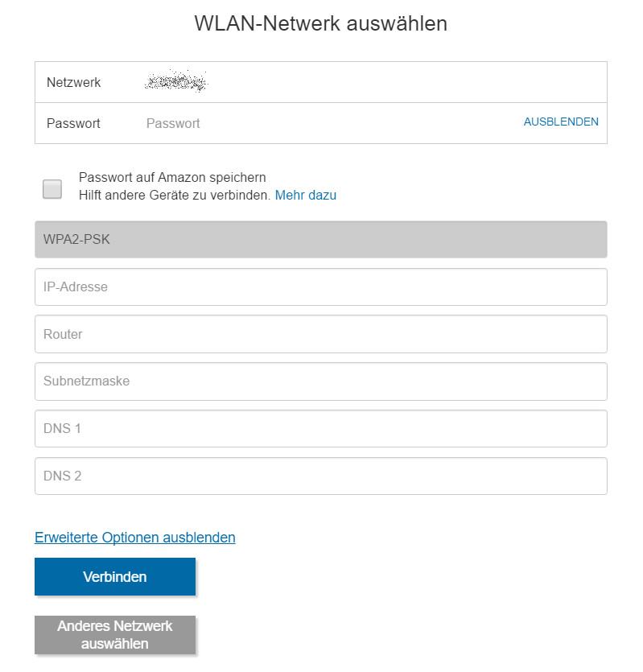Collapse via Erweiterte Optionen ausblenden link
Viewport: 643px width, 672px height.
tap(135, 538)
